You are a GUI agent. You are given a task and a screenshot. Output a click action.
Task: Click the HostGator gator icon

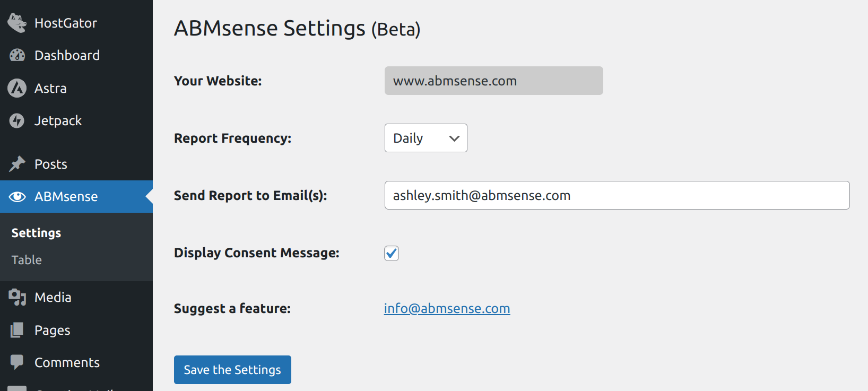click(x=17, y=23)
